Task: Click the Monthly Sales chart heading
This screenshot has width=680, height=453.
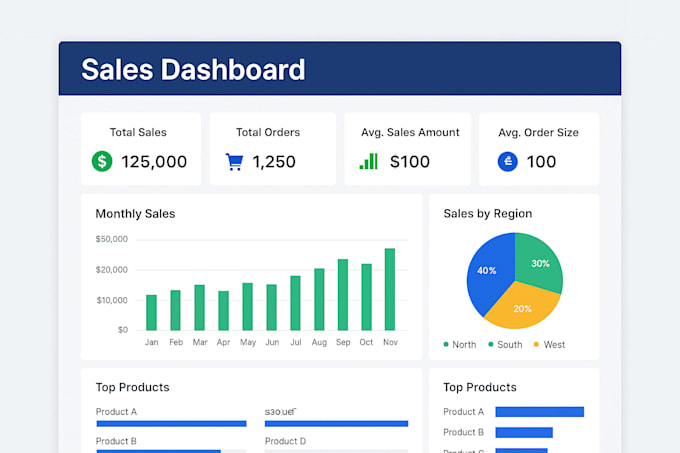Action: pyautogui.click(x=135, y=214)
